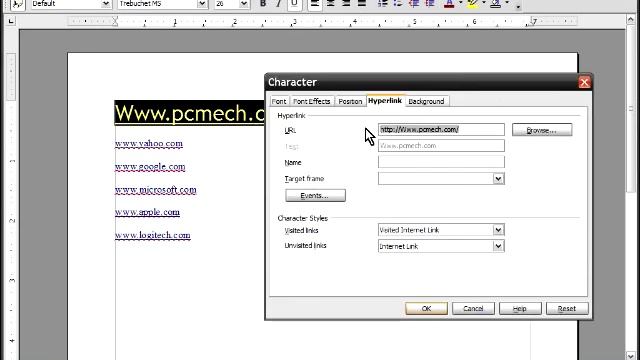The image size is (640, 360).
Task: Toggle numbered list icon
Action: coord(382,4)
